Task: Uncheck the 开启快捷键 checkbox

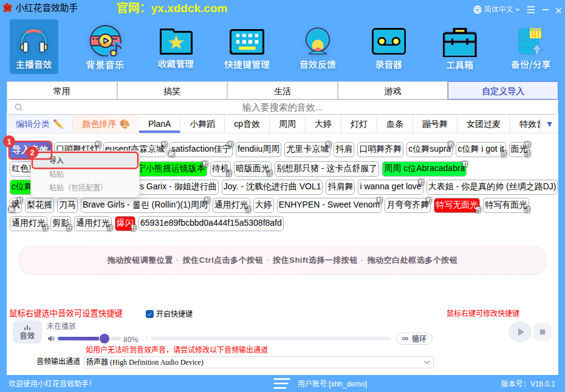Action: point(149,314)
